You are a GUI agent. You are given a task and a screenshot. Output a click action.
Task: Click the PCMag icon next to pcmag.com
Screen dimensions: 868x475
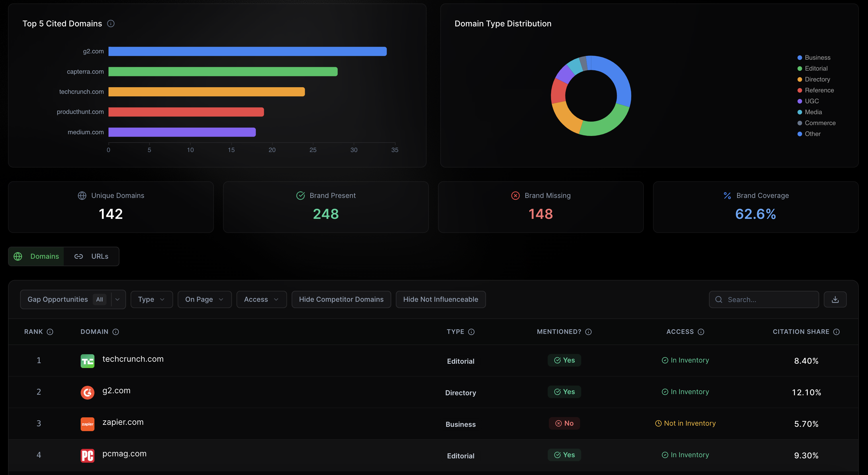(x=87, y=455)
